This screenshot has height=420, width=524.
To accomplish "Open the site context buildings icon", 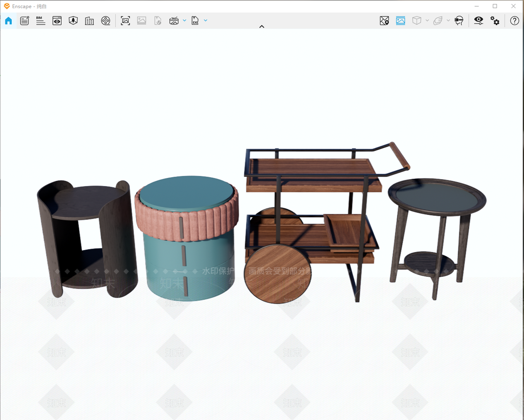I will 89,21.
